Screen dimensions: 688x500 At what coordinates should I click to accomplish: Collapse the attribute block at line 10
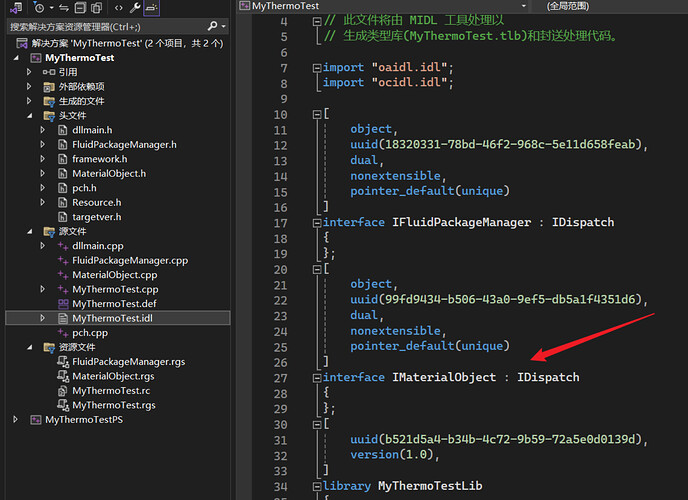(x=317, y=114)
